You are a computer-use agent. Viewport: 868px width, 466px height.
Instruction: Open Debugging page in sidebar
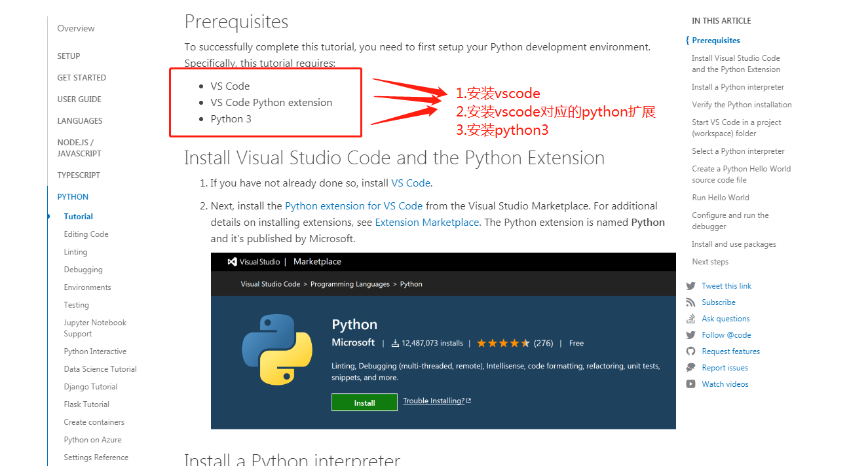(x=83, y=270)
